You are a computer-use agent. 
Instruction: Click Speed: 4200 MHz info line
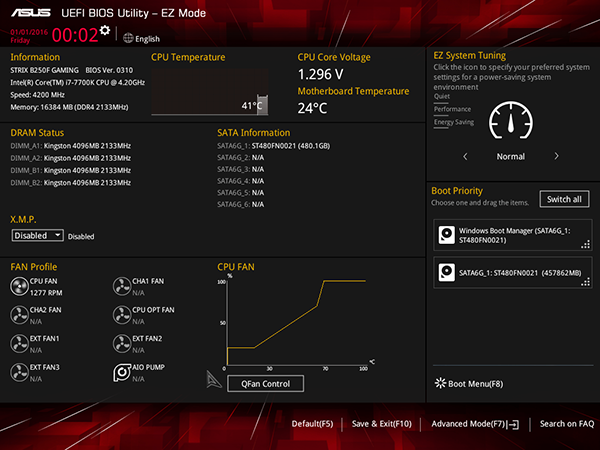pos(38,95)
